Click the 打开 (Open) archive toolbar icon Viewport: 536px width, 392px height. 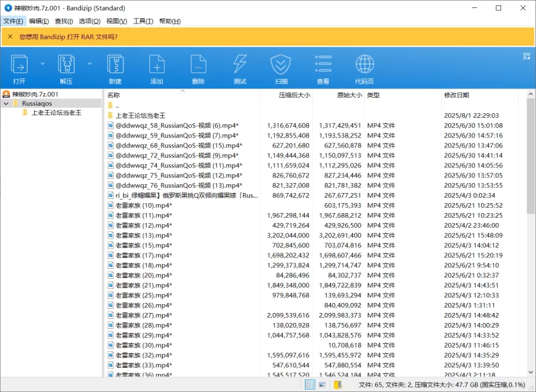tap(19, 68)
